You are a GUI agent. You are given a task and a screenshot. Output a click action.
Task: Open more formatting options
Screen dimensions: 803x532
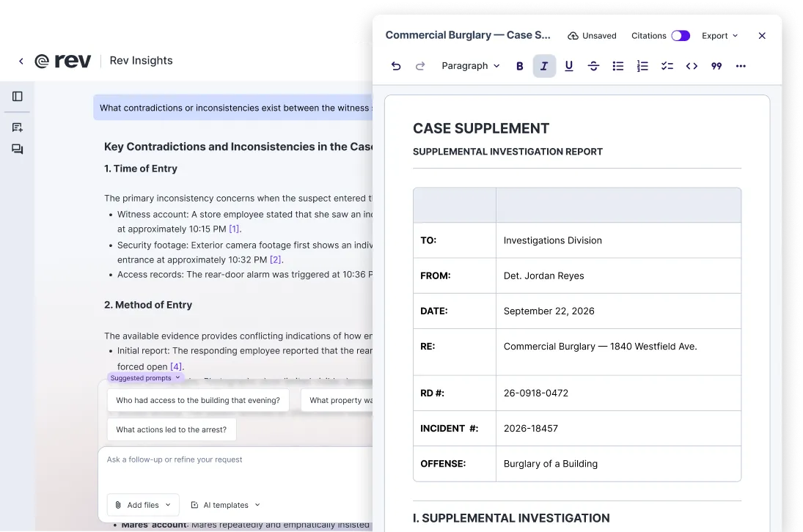coord(741,66)
